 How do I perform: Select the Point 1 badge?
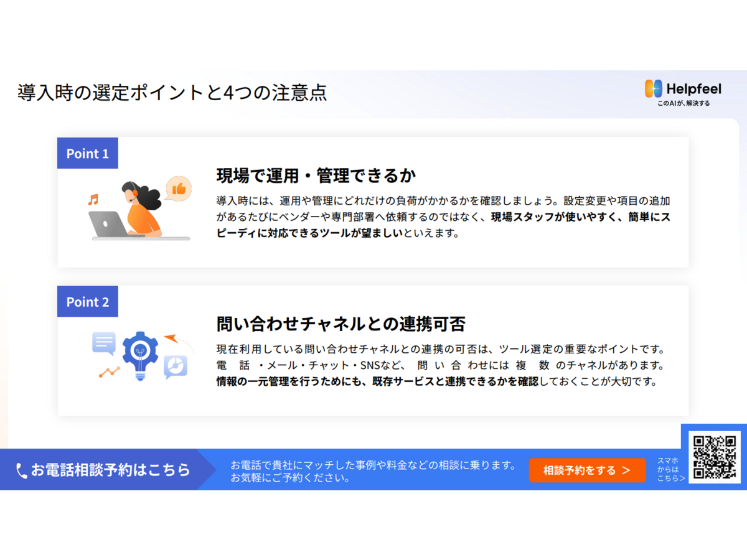pos(88,154)
